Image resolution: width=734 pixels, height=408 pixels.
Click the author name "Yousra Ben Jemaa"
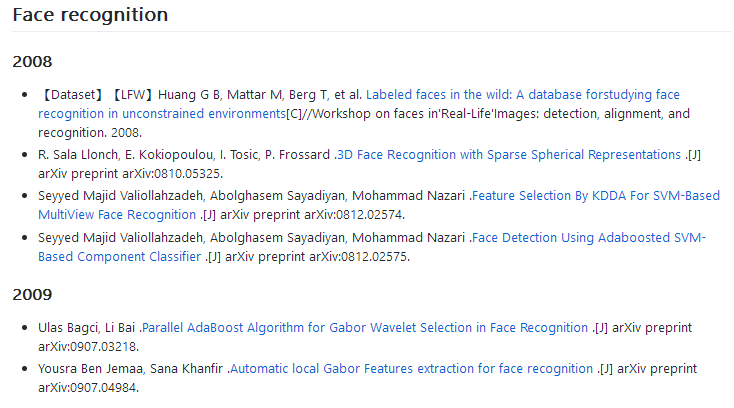tap(90, 369)
